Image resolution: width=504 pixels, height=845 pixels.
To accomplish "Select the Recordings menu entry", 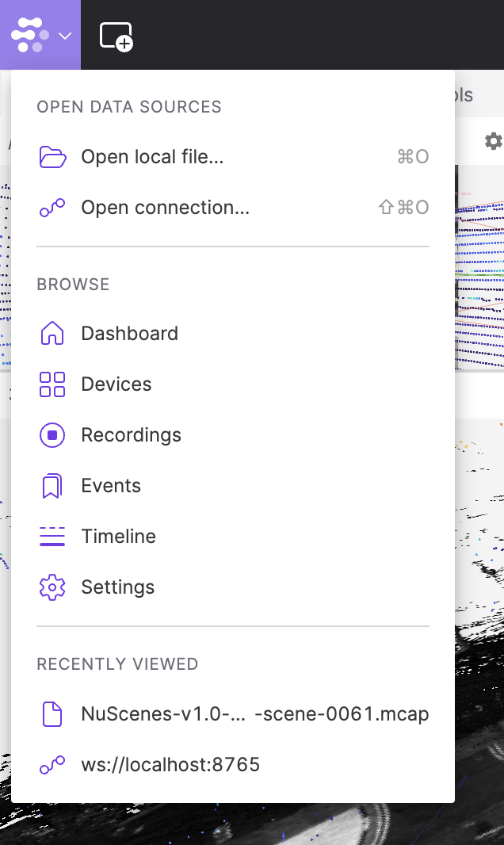I will pos(131,434).
